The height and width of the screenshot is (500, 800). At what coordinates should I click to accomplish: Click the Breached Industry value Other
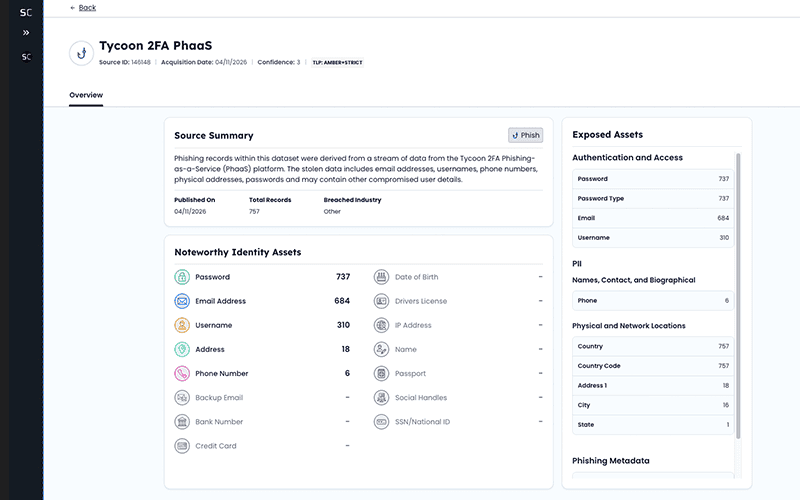click(332, 211)
